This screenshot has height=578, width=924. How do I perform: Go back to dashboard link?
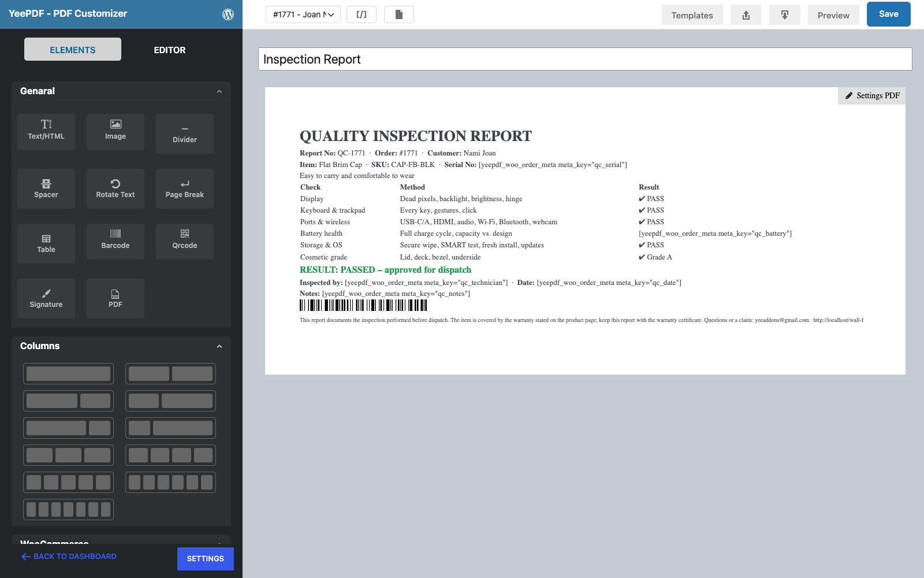[x=69, y=557]
